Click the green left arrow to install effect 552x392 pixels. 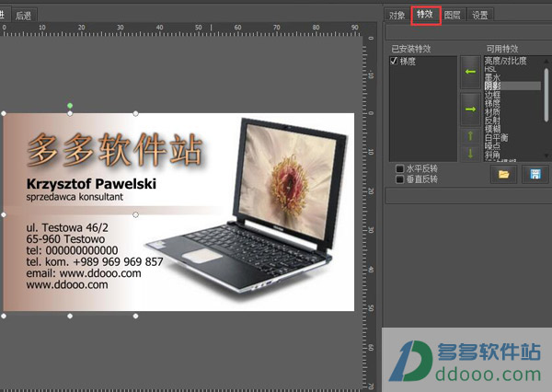(x=471, y=72)
